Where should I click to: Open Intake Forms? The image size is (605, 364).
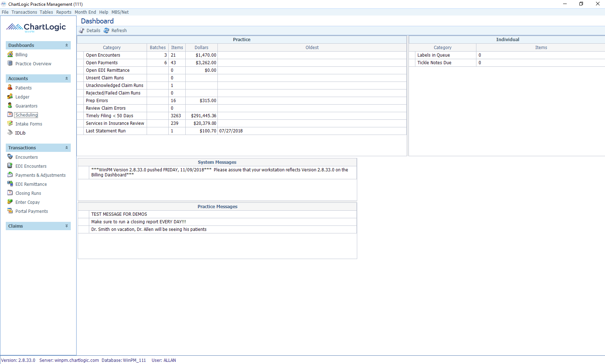tap(29, 124)
